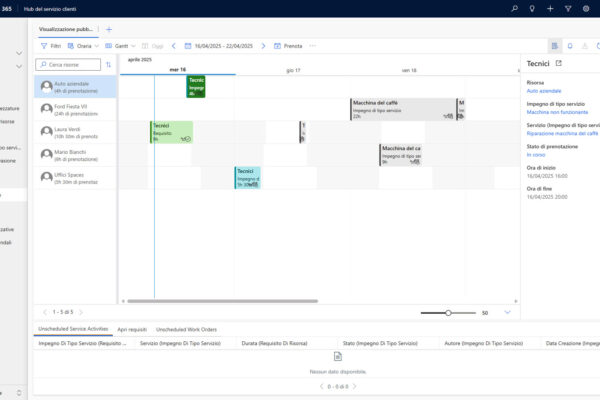Select the dark green Tecnici booking block

[x=196, y=87]
